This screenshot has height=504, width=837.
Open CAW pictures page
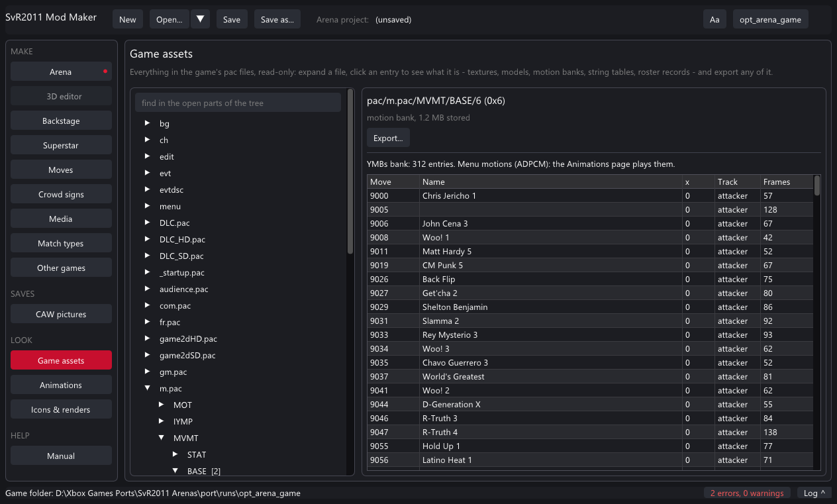click(x=61, y=314)
